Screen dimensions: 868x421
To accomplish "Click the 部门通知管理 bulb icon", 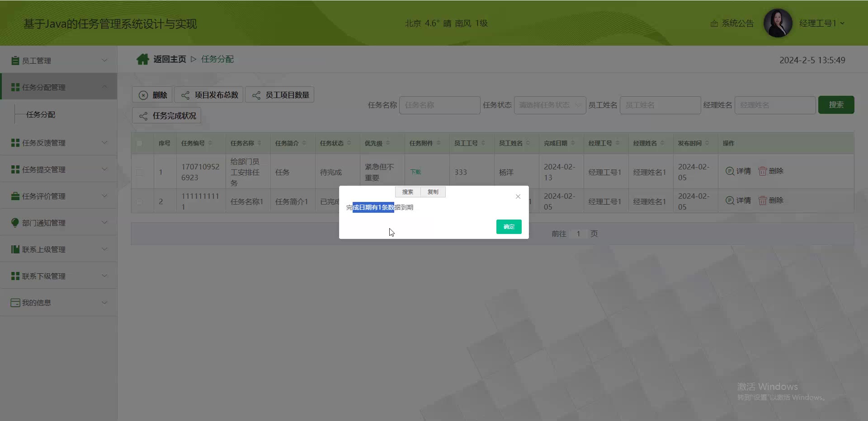I will (15, 223).
